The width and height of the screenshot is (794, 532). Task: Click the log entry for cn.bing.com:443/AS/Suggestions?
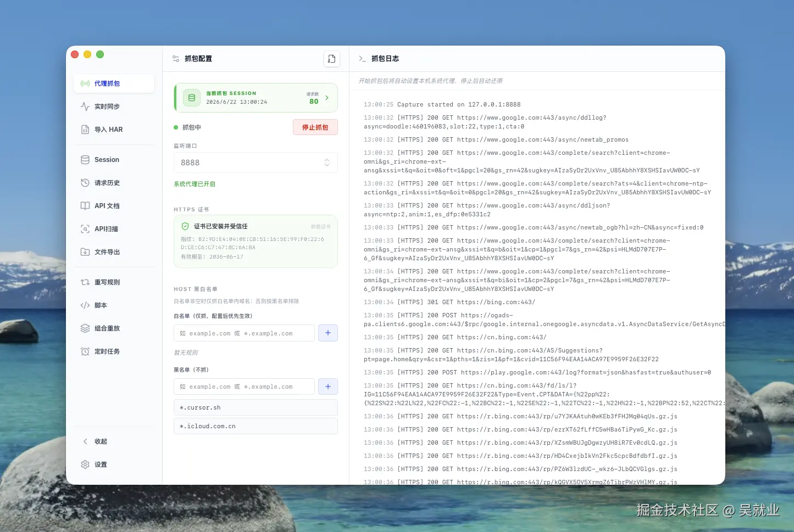(x=511, y=355)
